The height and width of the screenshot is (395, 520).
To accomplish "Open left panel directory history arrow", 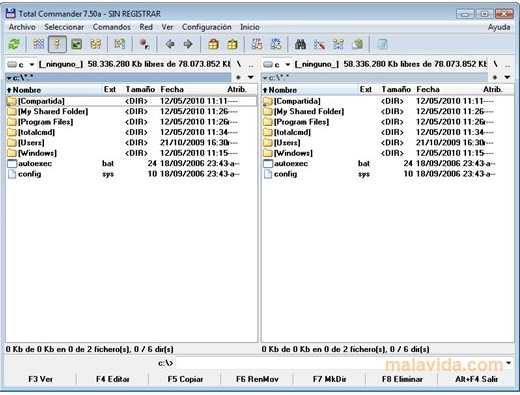I will pyautogui.click(x=251, y=77).
